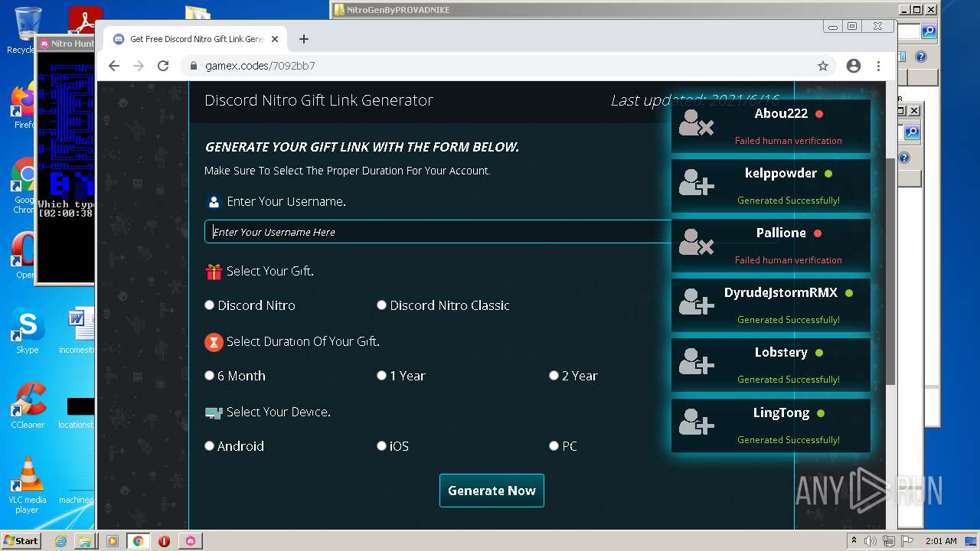This screenshot has height=551, width=980.
Task: Click the user icon by Enter Your Username
Action: pos(214,202)
